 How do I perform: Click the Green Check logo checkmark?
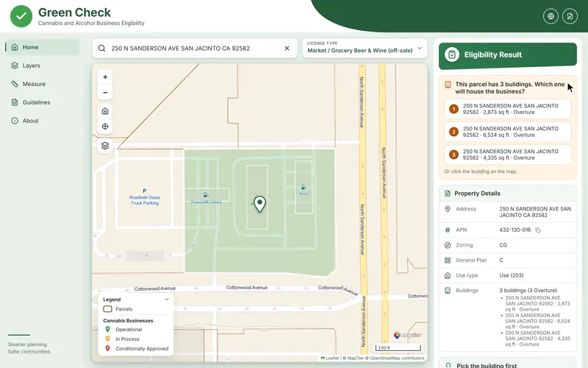pos(21,16)
